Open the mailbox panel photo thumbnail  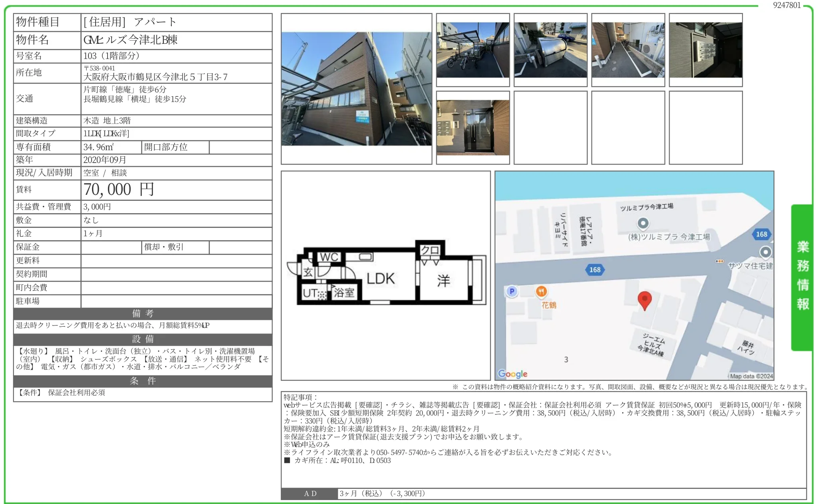705,50
